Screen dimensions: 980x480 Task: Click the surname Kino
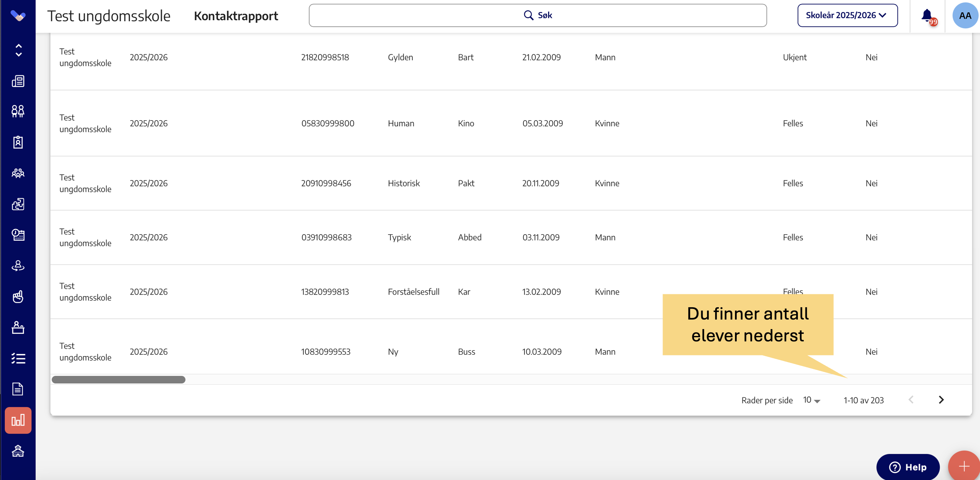[466, 124]
